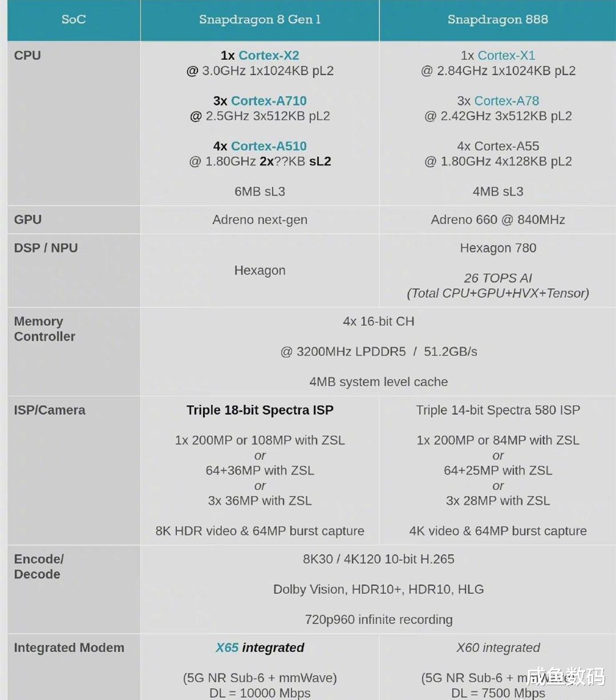Select the GPU row label
The height and width of the screenshot is (700, 616).
(x=28, y=220)
